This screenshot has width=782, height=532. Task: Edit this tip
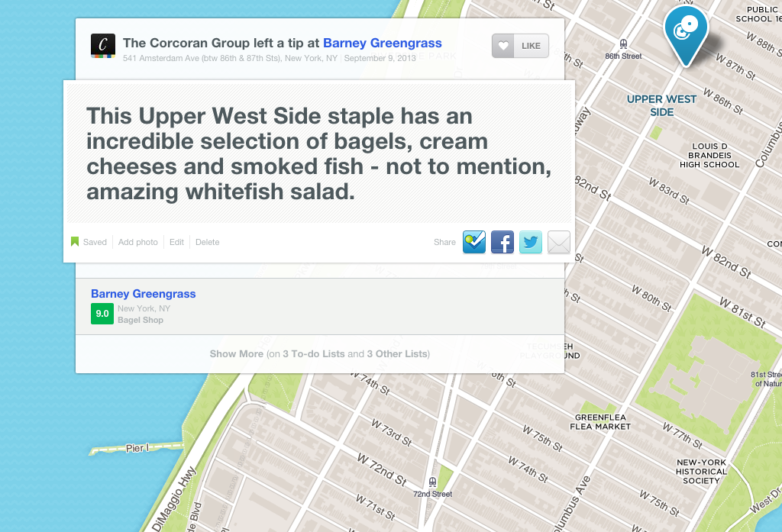(176, 242)
